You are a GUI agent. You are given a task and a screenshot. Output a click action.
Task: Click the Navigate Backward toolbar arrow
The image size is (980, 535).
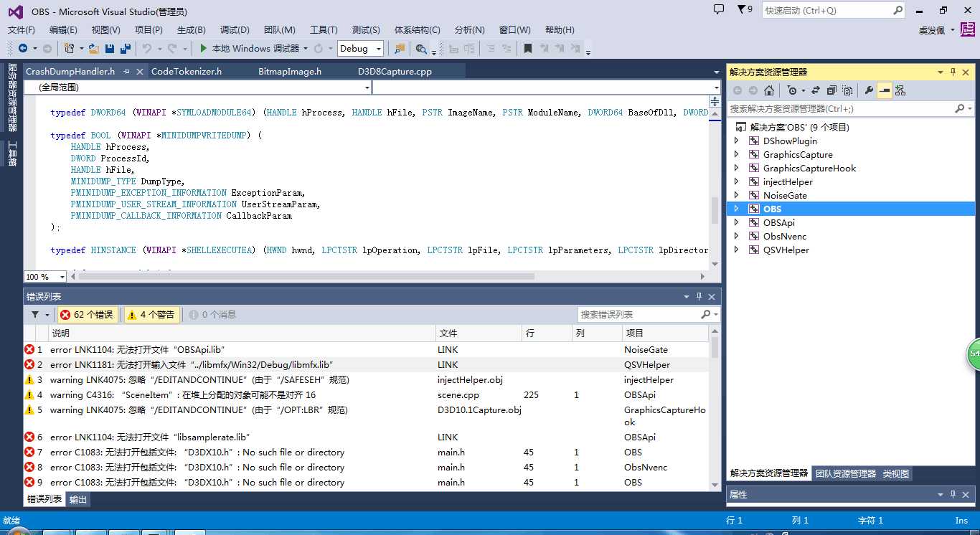(x=23, y=49)
